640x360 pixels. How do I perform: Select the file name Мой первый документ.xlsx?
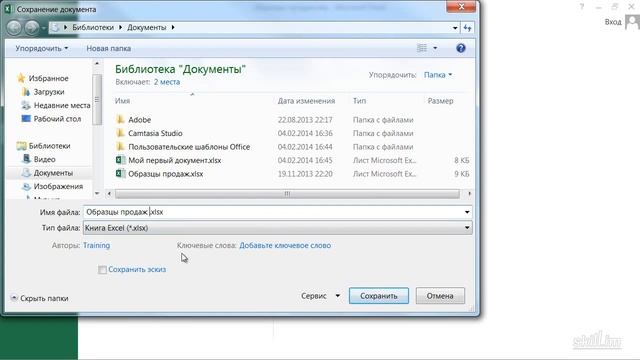[x=174, y=160]
